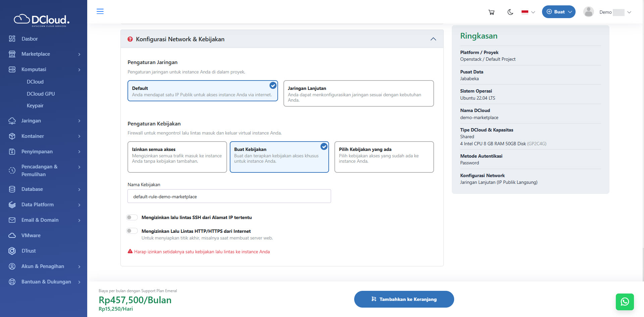
Task: Click the Nama Kebijakan input field
Action: 229,196
